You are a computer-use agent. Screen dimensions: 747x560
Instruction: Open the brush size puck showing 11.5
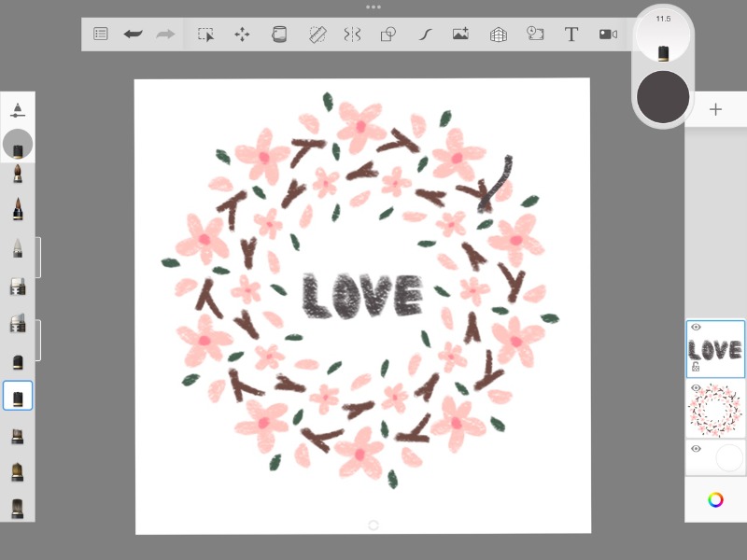tap(663, 34)
